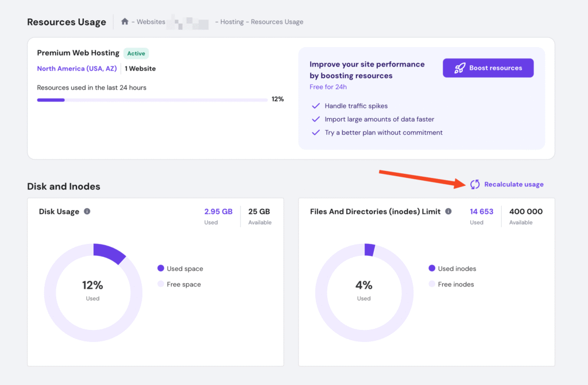Select the Used space legend dot
588x385 pixels.
pos(161,269)
